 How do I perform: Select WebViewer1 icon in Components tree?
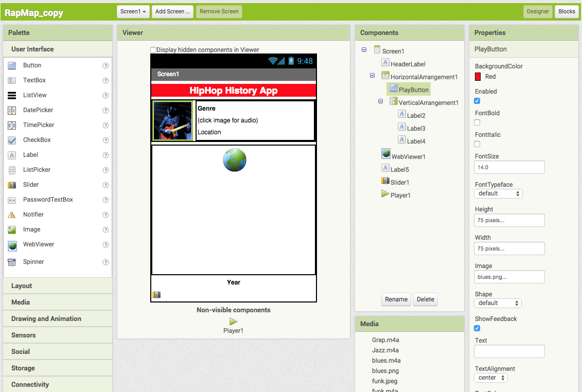coord(386,153)
